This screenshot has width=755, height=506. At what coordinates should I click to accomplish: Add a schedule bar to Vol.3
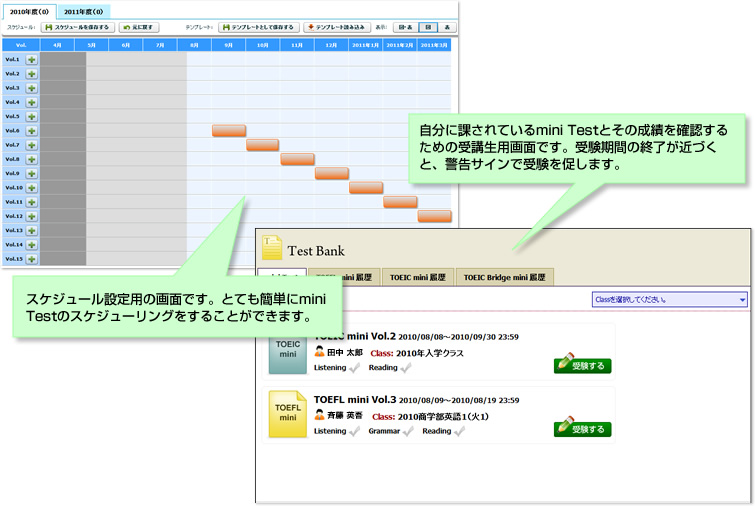tap(32, 88)
